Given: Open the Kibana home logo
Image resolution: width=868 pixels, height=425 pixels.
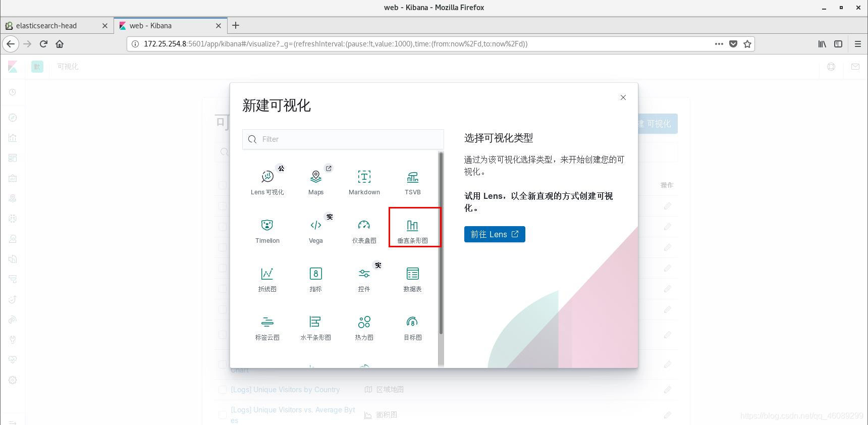Looking at the screenshot, I should click(x=13, y=67).
